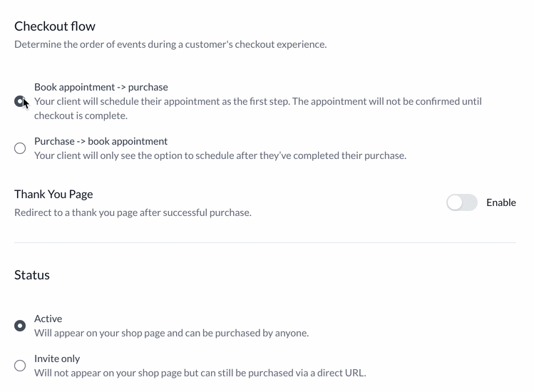Choose the "Purchase -> book appointment" radio button

point(20,148)
